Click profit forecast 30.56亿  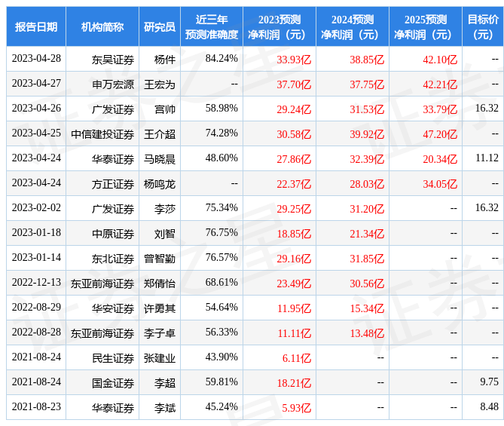coord(367,283)
